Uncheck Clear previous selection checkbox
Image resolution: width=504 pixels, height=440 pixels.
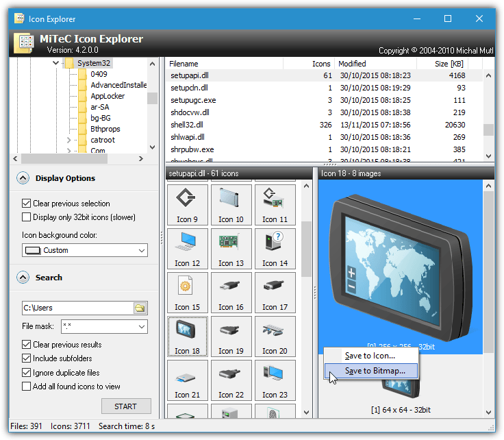[27, 204]
